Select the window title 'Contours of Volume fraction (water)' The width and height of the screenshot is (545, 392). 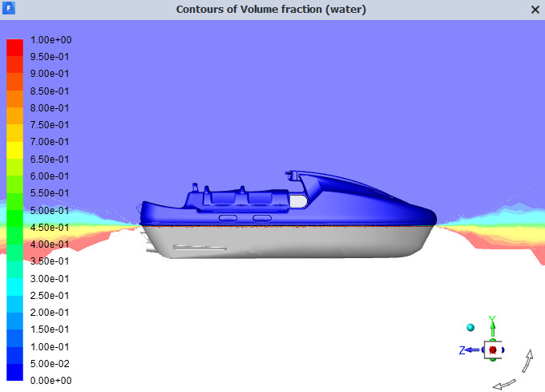(271, 10)
